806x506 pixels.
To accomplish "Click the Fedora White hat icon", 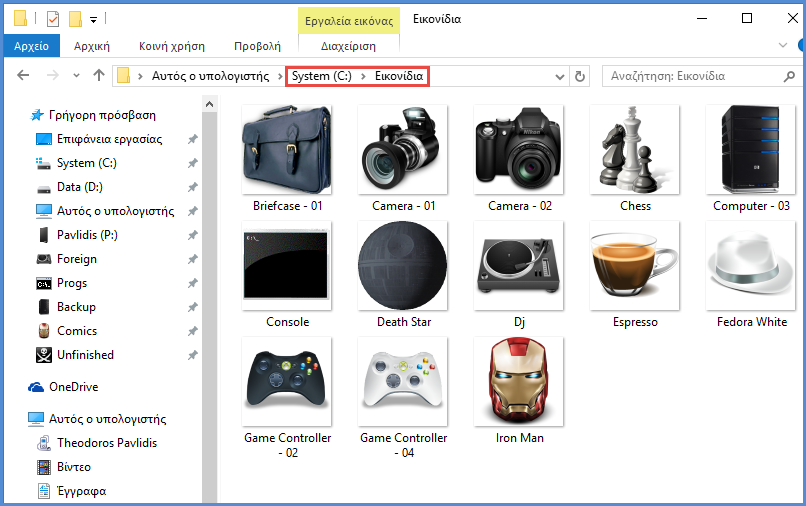I will [751, 266].
